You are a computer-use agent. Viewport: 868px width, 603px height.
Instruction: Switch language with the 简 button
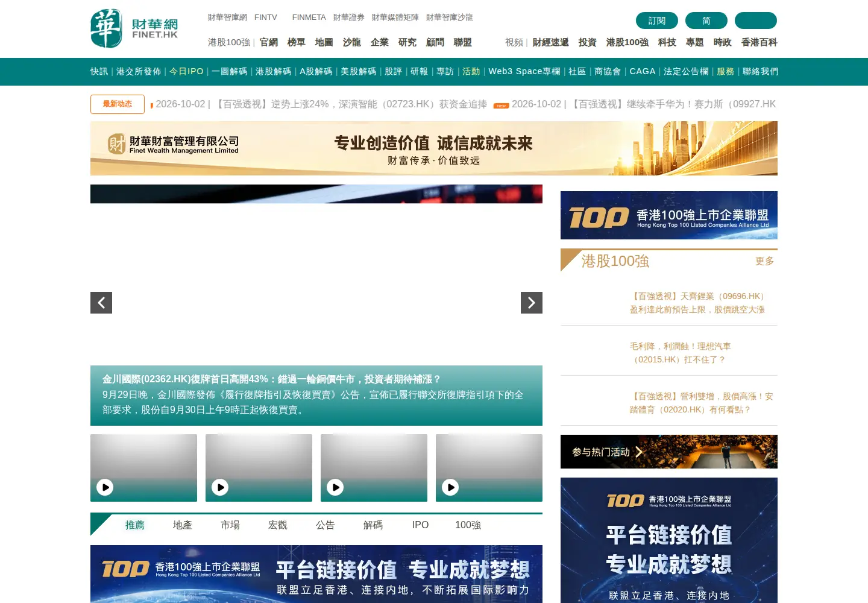click(x=706, y=21)
